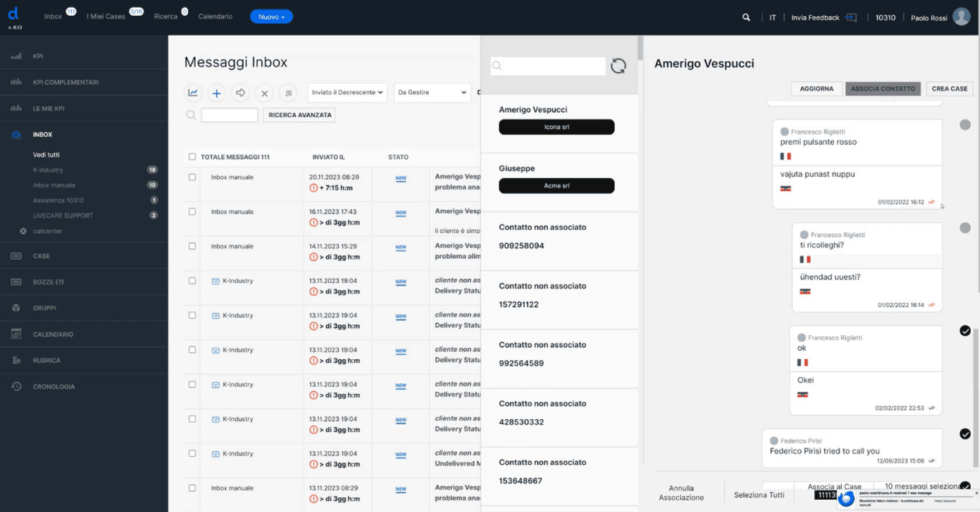Select the 'premi pulsante rosso' message circle
The image size is (980, 512).
pos(965,125)
